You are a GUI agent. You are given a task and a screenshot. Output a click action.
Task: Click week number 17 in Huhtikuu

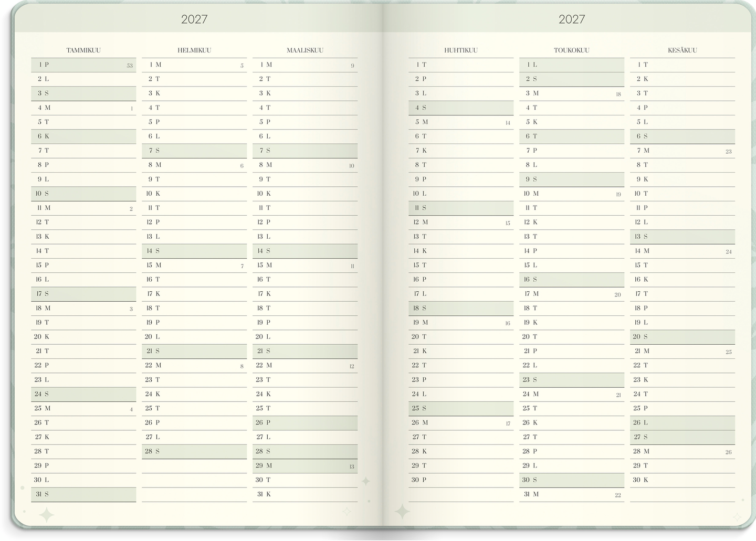click(x=508, y=423)
